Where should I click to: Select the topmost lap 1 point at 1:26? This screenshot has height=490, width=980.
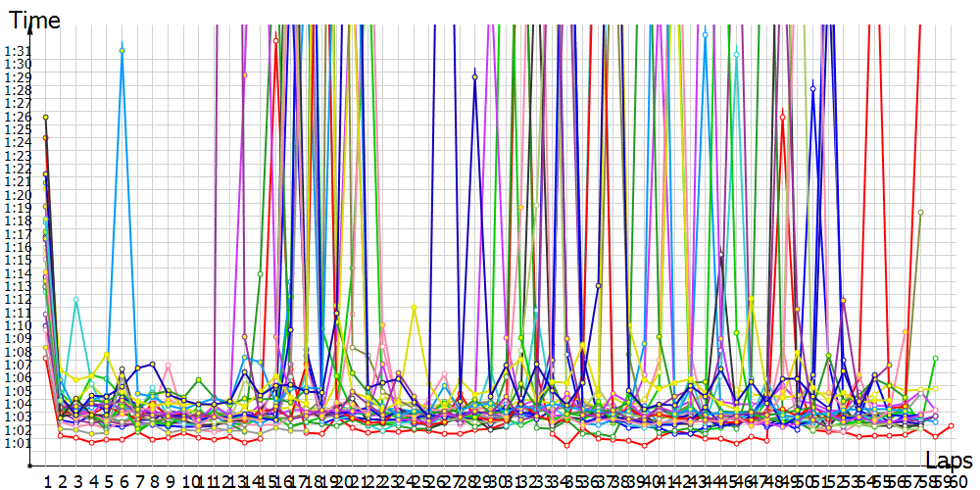click(46, 117)
